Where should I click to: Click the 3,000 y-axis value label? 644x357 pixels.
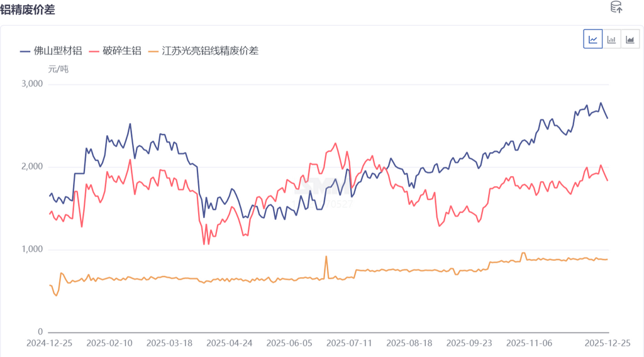click(32, 84)
